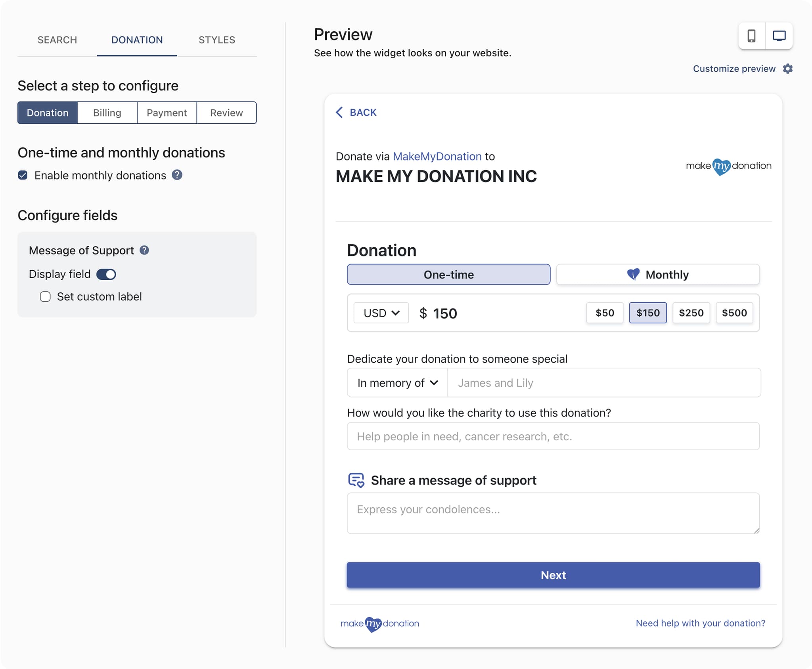Open the USD currency dropdown
The width and height of the screenshot is (812, 669).
tap(380, 313)
